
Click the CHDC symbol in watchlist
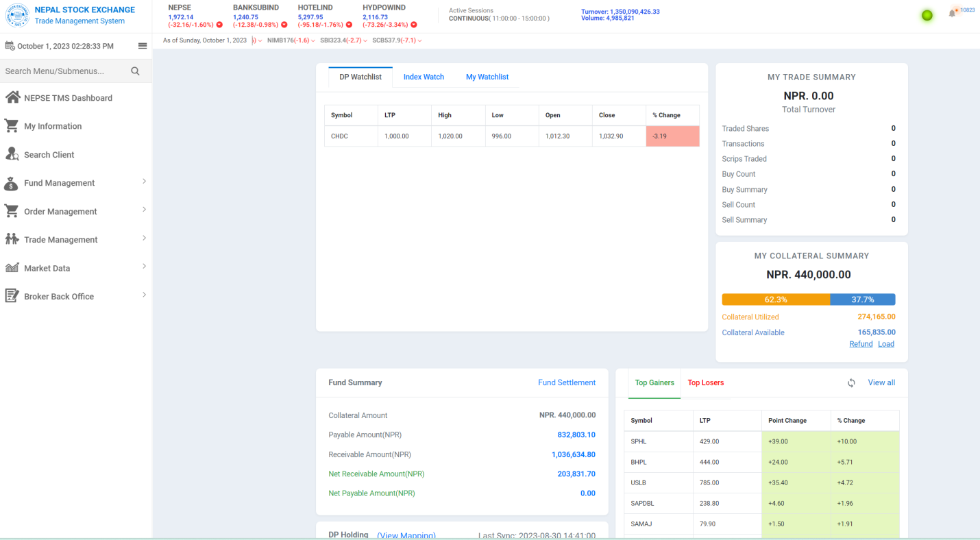(340, 136)
